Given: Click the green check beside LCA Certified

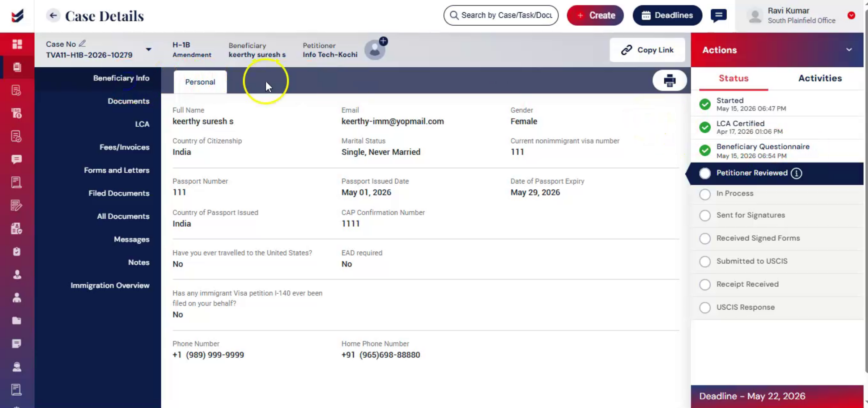Looking at the screenshot, I should (705, 127).
